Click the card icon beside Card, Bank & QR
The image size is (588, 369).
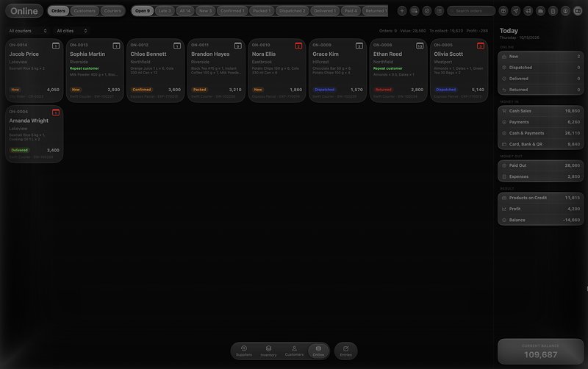click(504, 144)
